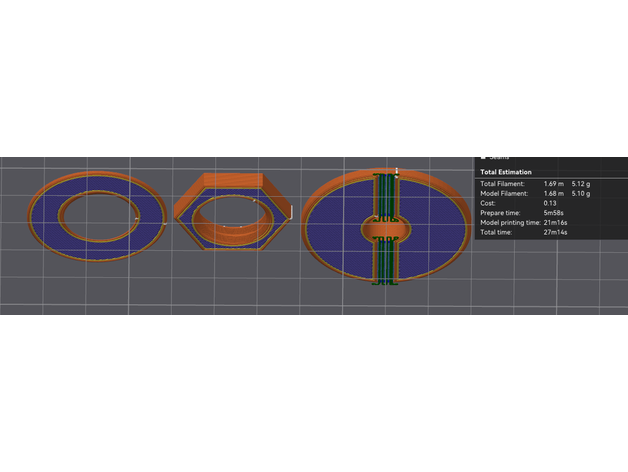Viewport: 628px width, 472px height.
Task: Select the Model Filament label
Action: [503, 193]
